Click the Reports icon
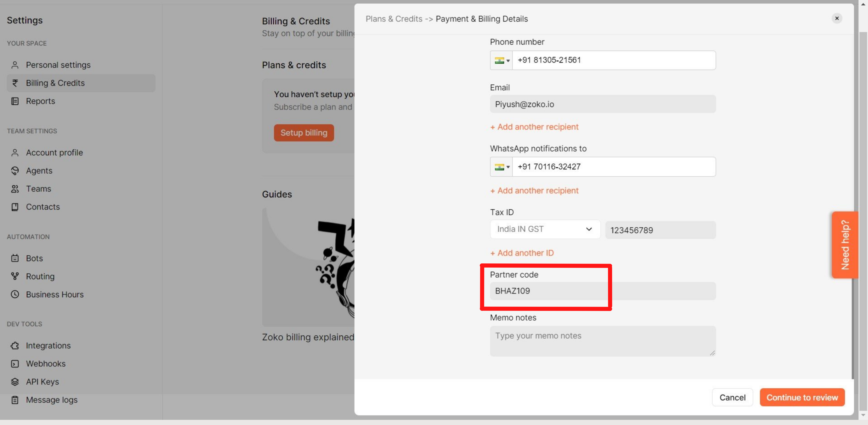Image resolution: width=868 pixels, height=425 pixels. pyautogui.click(x=15, y=101)
